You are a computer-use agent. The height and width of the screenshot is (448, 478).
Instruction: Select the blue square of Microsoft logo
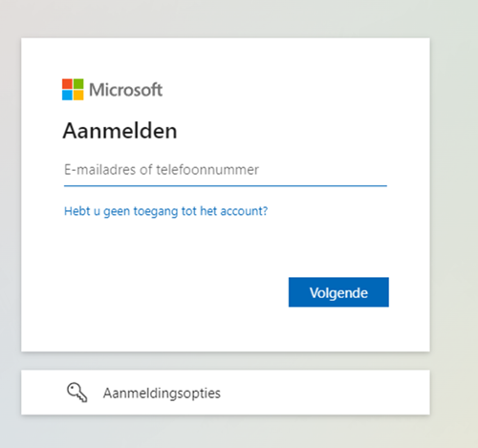[67, 96]
